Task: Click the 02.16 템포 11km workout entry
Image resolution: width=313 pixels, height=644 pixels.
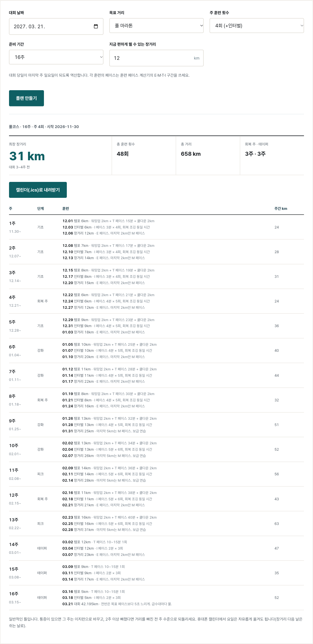Action: click(x=110, y=493)
